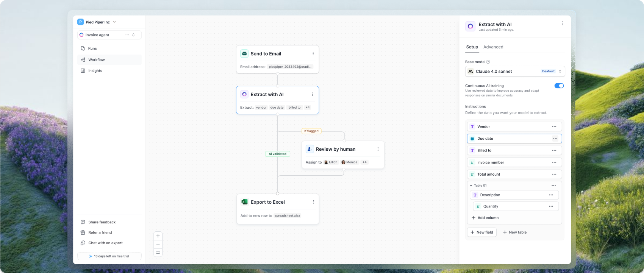Viewport: 644px width, 273px height.
Task: Click the AI validated branch label
Action: 278,154
